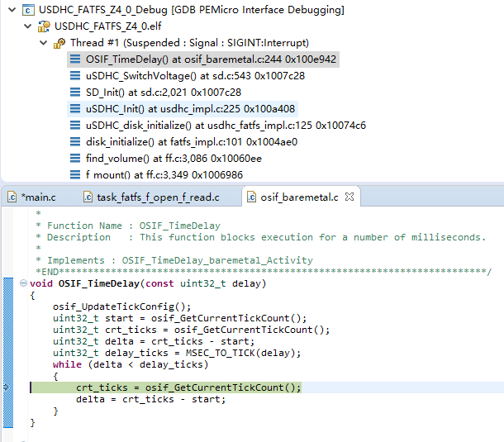Image resolution: width=504 pixels, height=442 pixels.
Task: Activate the osif_baremetal.c editor tab
Action: point(299,197)
